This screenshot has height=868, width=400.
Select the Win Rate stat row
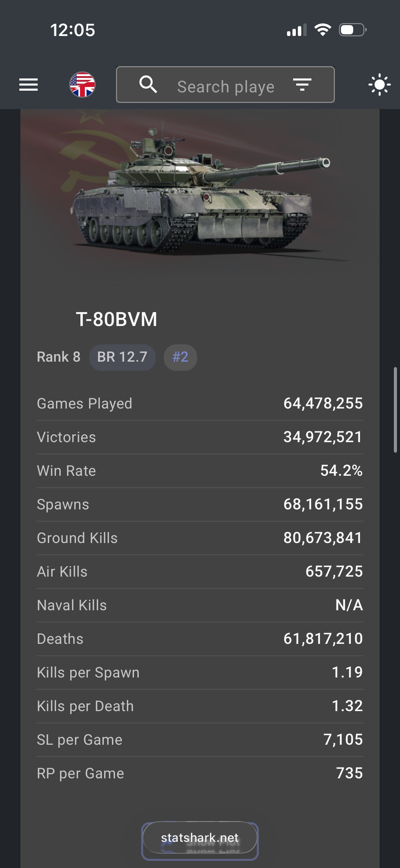click(x=200, y=471)
